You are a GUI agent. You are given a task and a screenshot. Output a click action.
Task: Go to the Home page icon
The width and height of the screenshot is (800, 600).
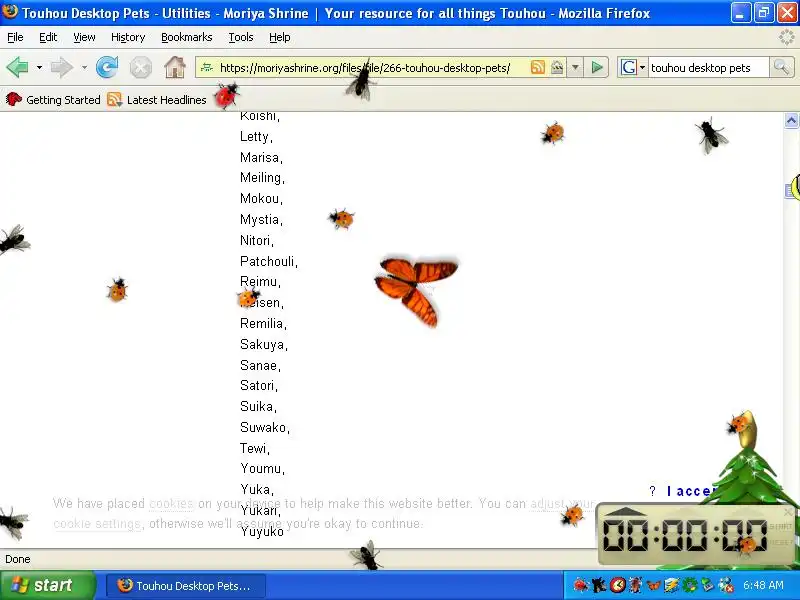pyautogui.click(x=175, y=67)
